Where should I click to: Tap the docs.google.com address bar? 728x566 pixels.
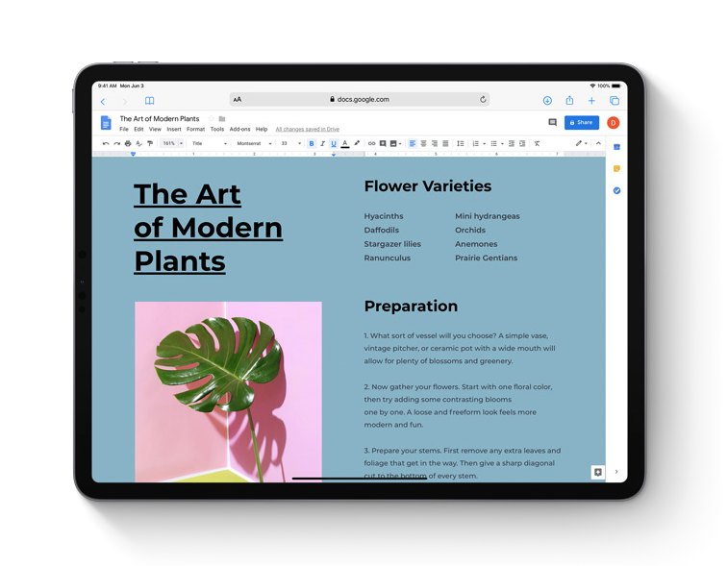(x=360, y=99)
